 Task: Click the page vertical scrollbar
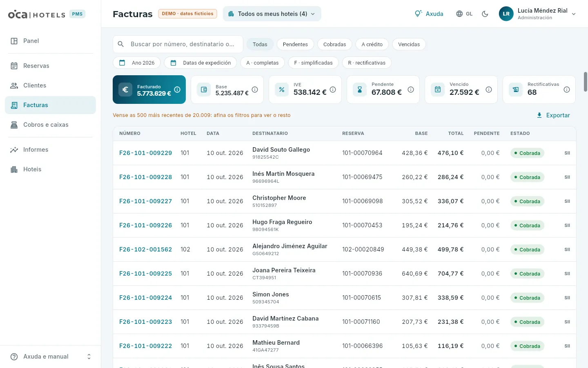pyautogui.click(x=586, y=82)
